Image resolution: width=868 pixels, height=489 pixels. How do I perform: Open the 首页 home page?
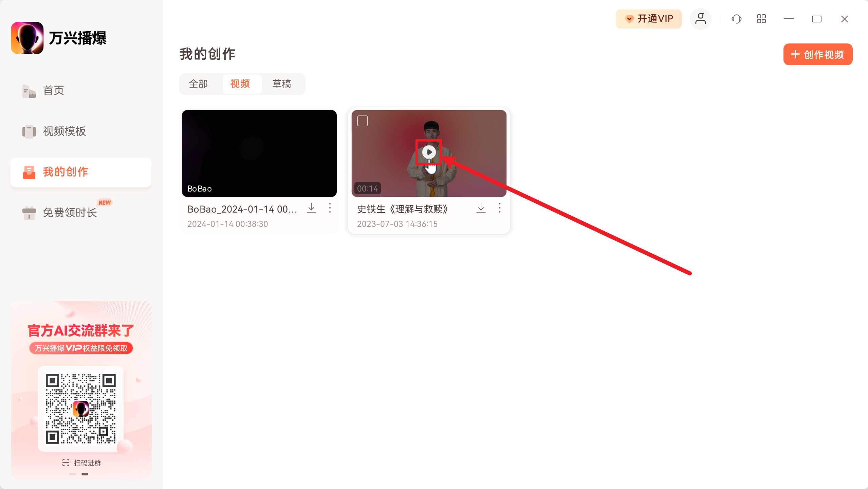click(x=81, y=91)
